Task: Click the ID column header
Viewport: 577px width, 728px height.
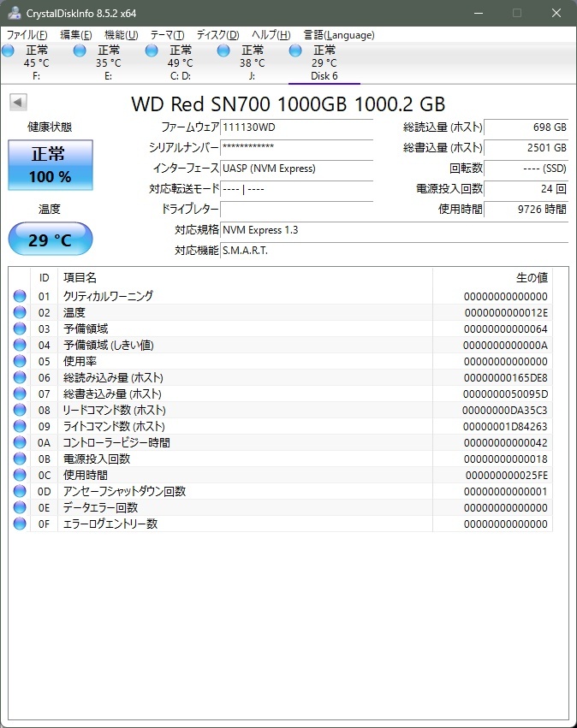Action: 45,278
